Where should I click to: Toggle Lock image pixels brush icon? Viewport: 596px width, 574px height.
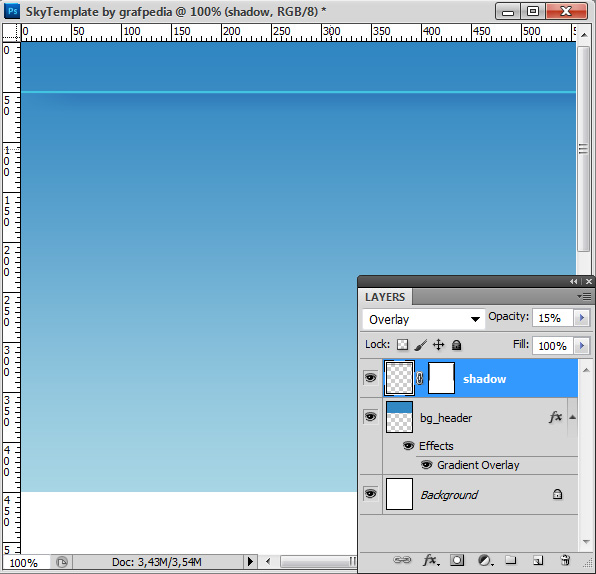click(420, 345)
